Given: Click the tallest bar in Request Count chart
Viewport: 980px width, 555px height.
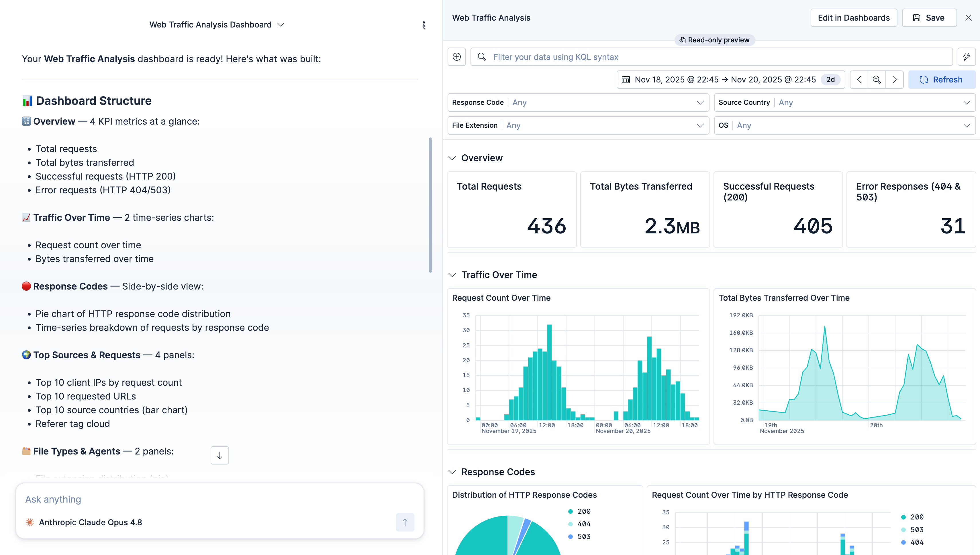Looking at the screenshot, I should [550, 372].
